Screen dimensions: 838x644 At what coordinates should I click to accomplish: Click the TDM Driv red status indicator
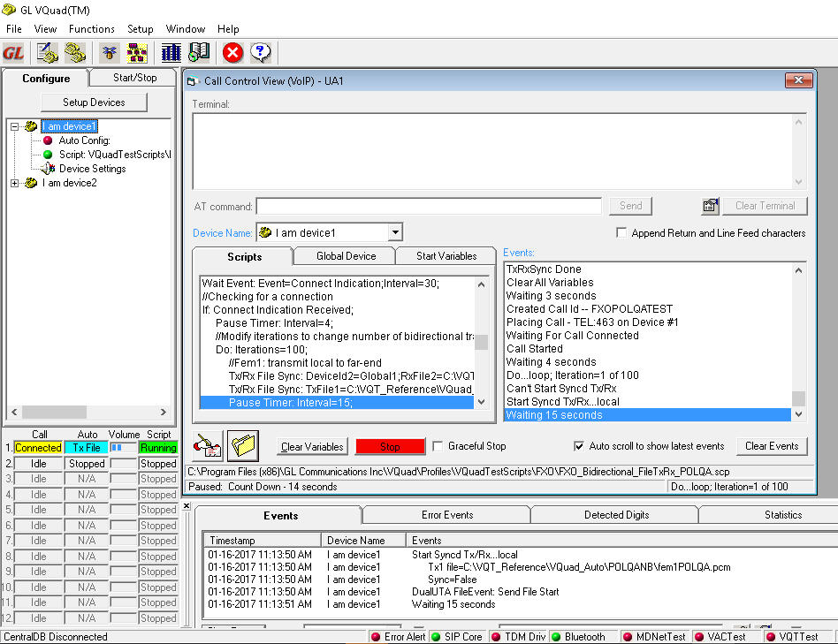pos(496,637)
